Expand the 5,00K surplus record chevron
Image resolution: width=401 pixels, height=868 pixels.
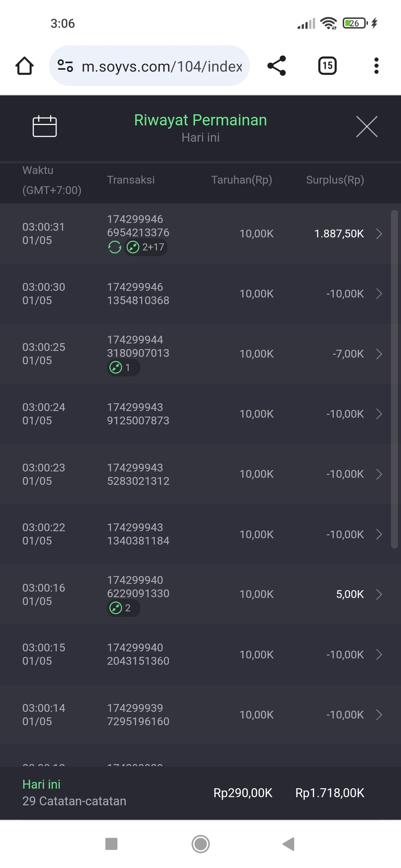[379, 594]
